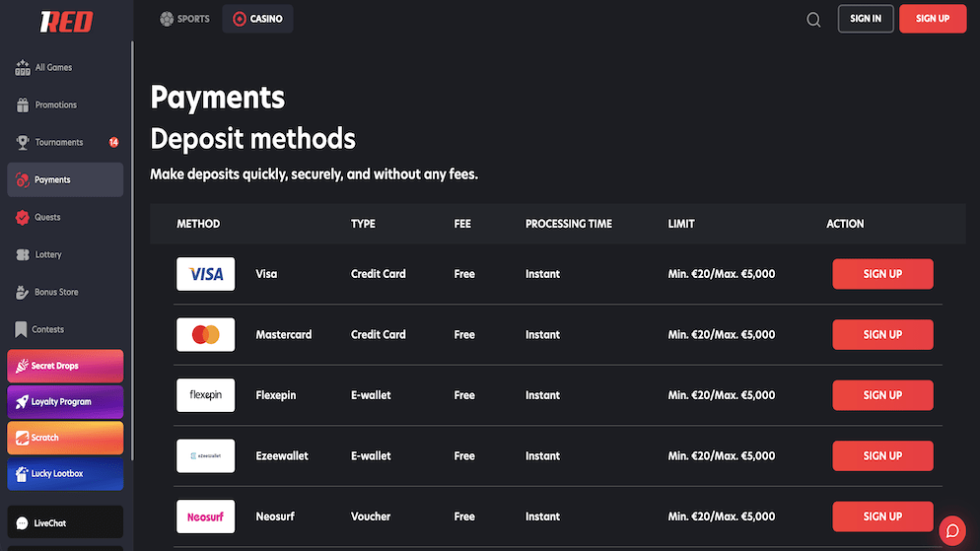Switch to the Casino tab
Screen dimensions: 980x551
pyautogui.click(x=257, y=19)
